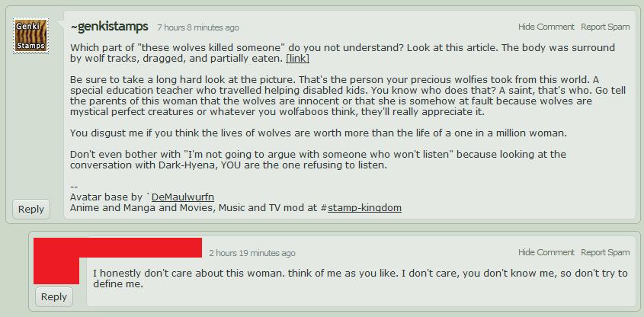The image size is (644, 317).
Task: Click the Genki Stamps avatar image
Action: 31,36
